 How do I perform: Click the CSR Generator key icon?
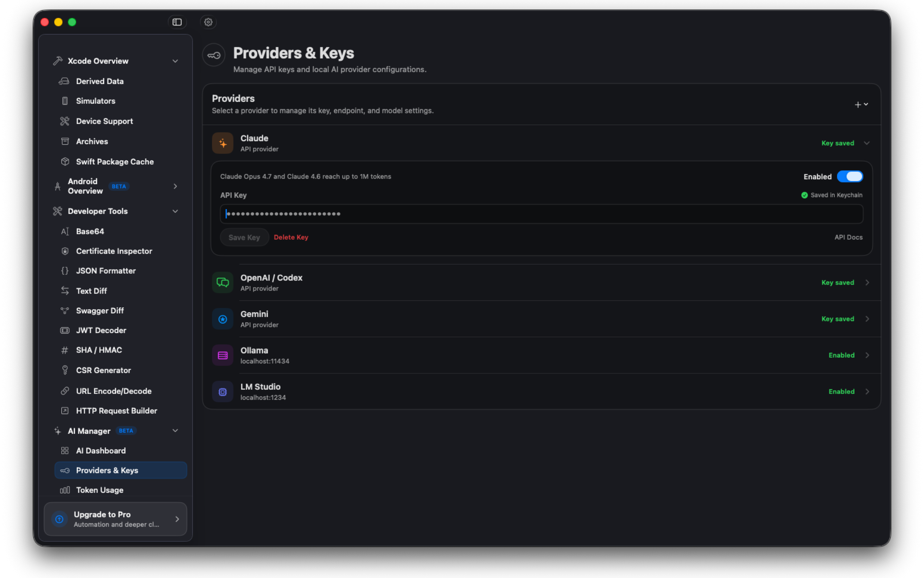[x=65, y=370]
